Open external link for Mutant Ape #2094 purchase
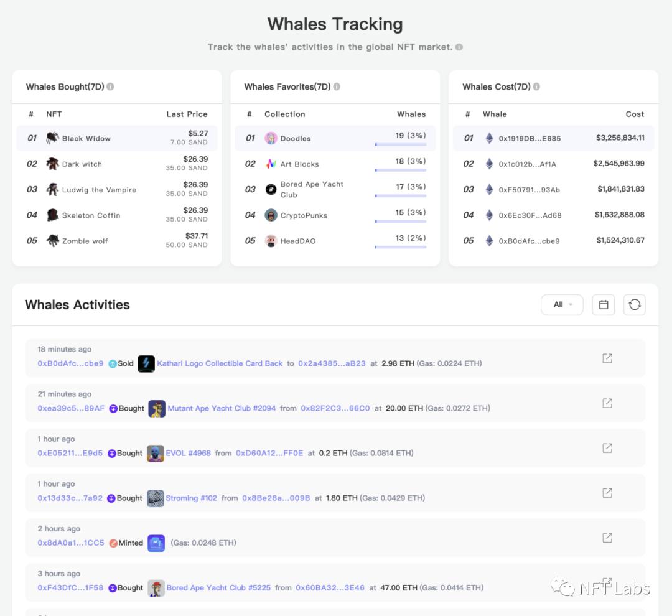This screenshot has height=616, width=672. 607,403
